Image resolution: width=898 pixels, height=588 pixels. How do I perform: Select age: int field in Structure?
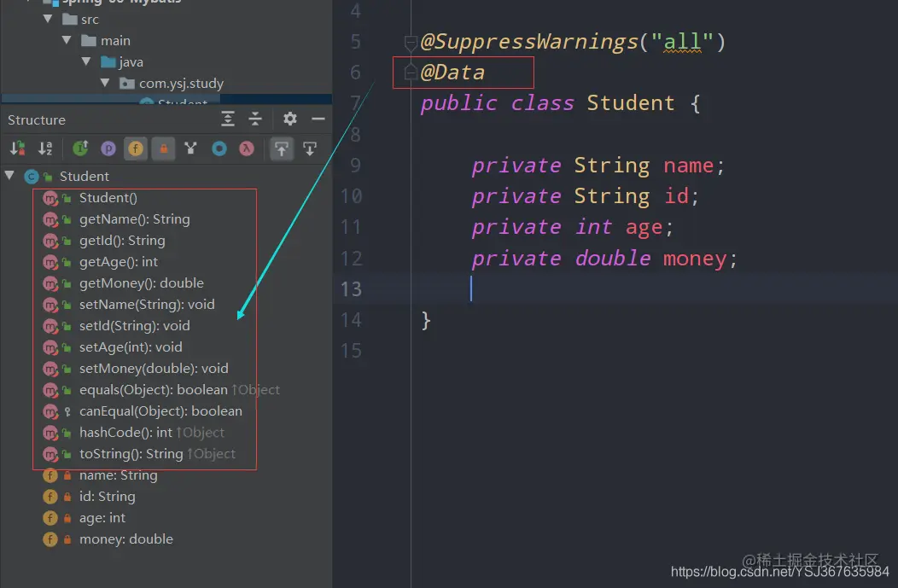click(x=102, y=517)
